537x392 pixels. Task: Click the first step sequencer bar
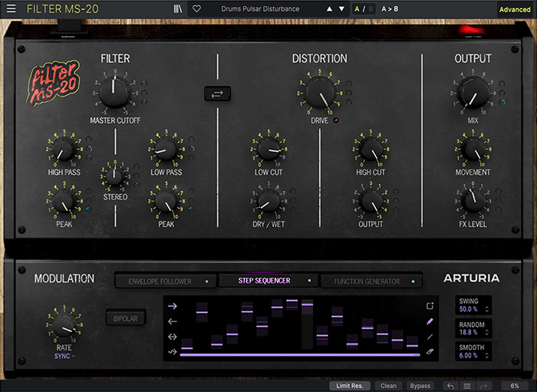[187, 344]
